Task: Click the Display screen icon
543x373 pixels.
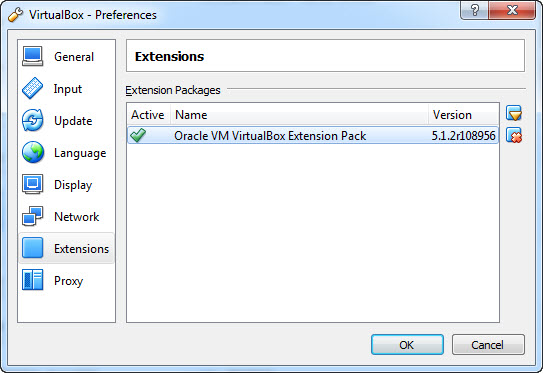Action: (x=33, y=184)
